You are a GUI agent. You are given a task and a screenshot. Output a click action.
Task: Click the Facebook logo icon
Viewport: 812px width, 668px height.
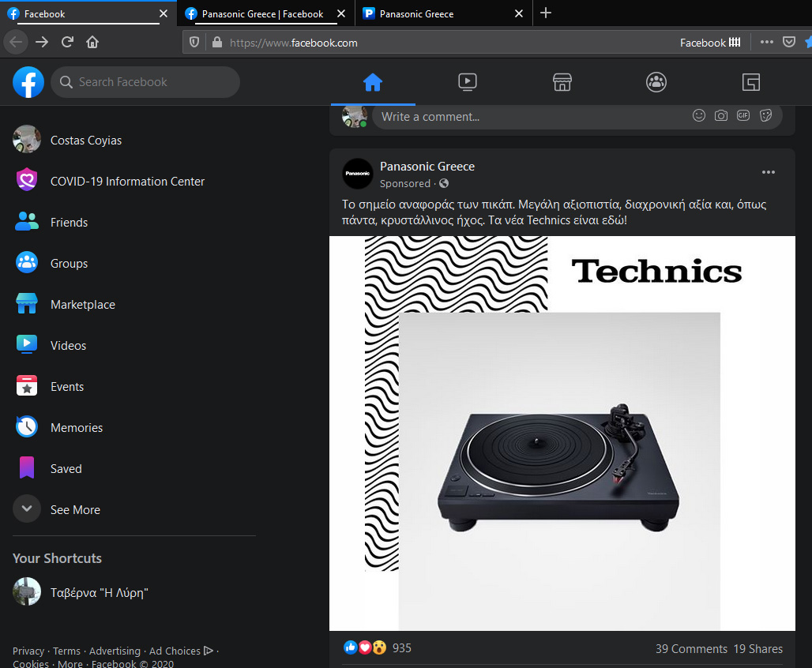click(x=28, y=82)
